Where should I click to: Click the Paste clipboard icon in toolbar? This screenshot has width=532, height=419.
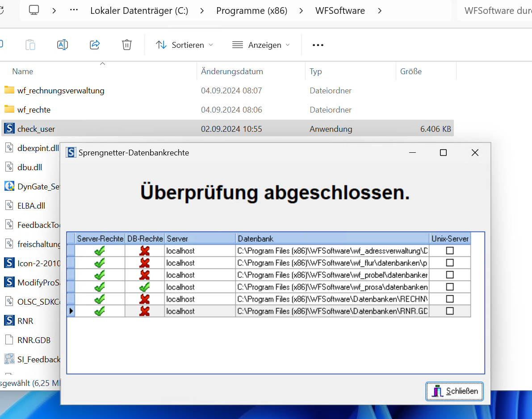point(30,45)
